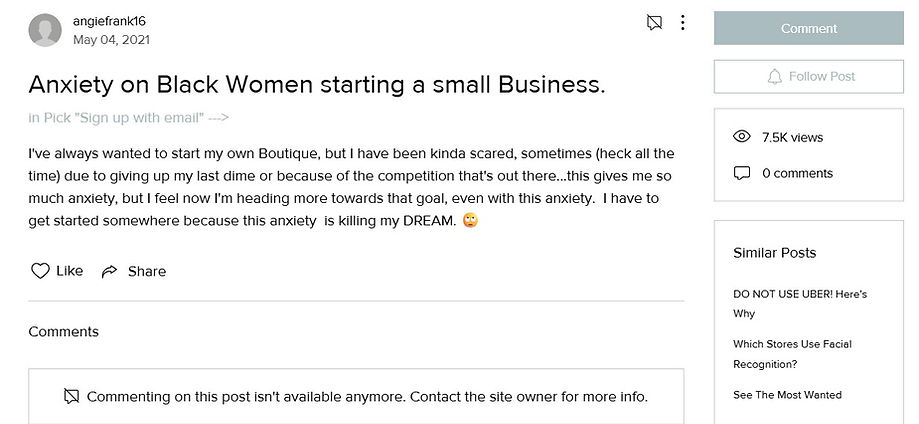Click the post title heading
The height and width of the screenshot is (424, 919).
coord(316,85)
